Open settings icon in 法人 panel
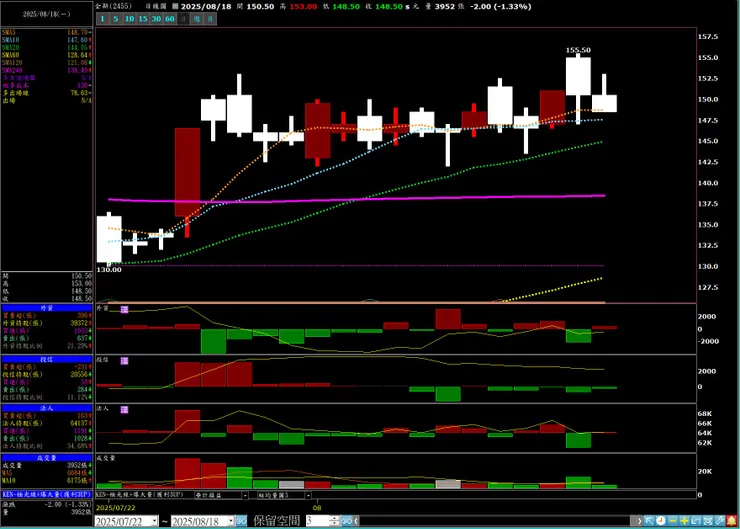Screen dimensions: 740x529 point(124,410)
